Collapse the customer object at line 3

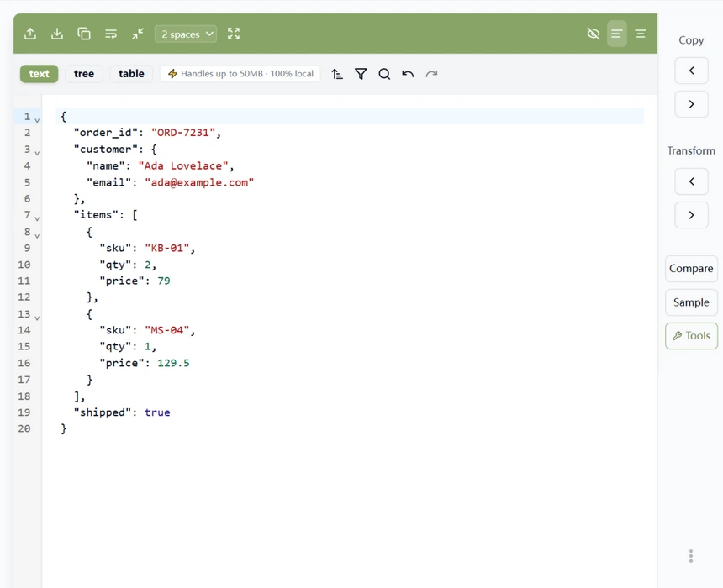click(x=37, y=153)
